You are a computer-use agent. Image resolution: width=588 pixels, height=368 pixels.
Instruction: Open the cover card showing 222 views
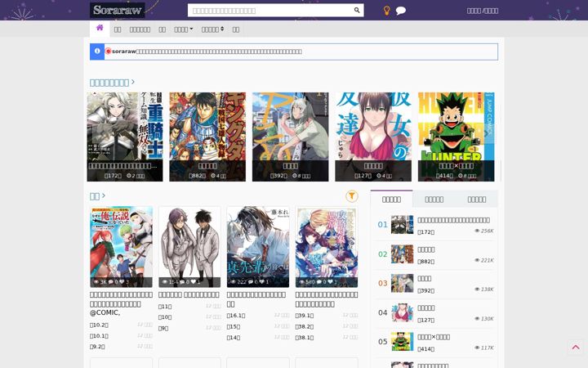258,247
